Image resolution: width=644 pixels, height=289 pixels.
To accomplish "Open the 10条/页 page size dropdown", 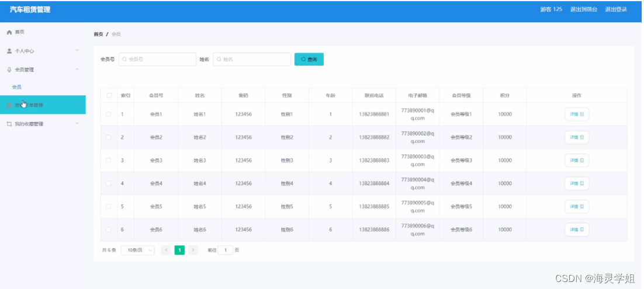I will coord(137,250).
